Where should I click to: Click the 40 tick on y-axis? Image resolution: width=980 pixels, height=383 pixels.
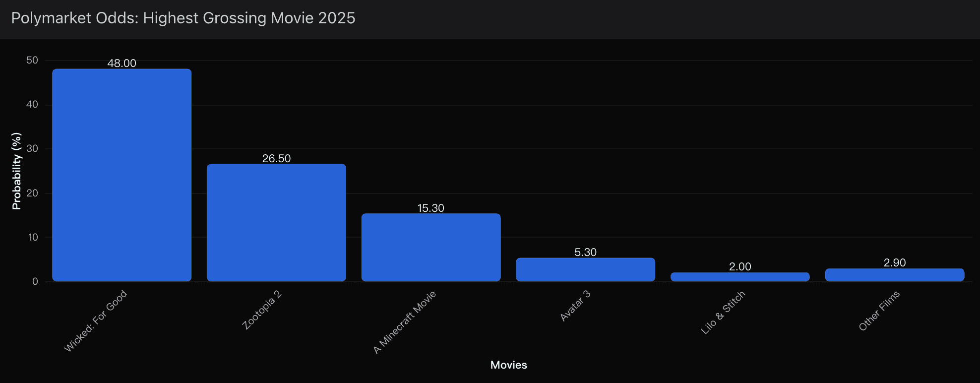32,104
